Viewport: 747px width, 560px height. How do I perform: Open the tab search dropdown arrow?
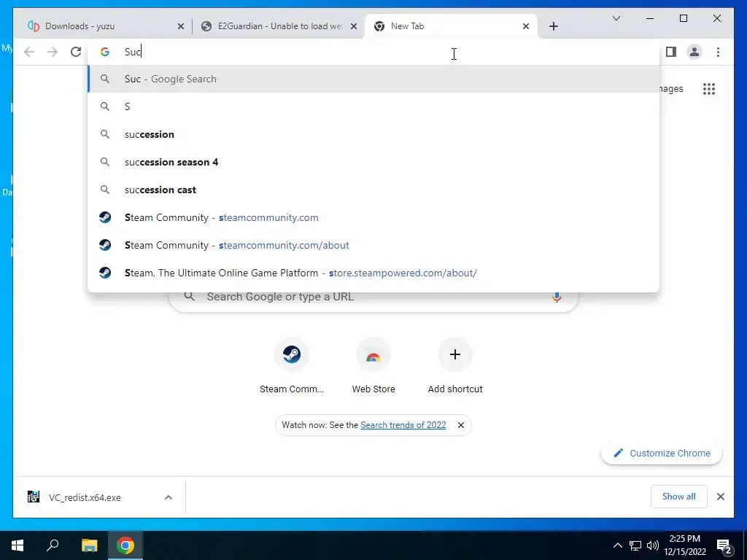tap(616, 18)
